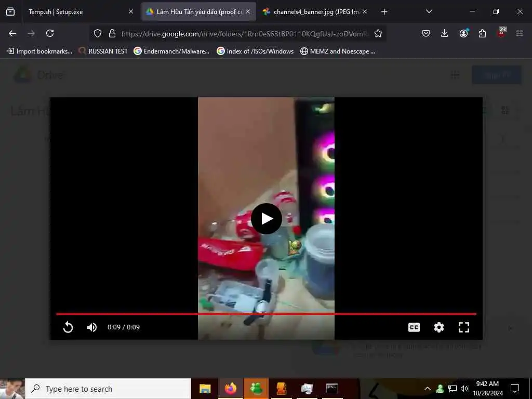Save to Pocket icon in toolbar
This screenshot has height=399, width=532.
coord(426,33)
